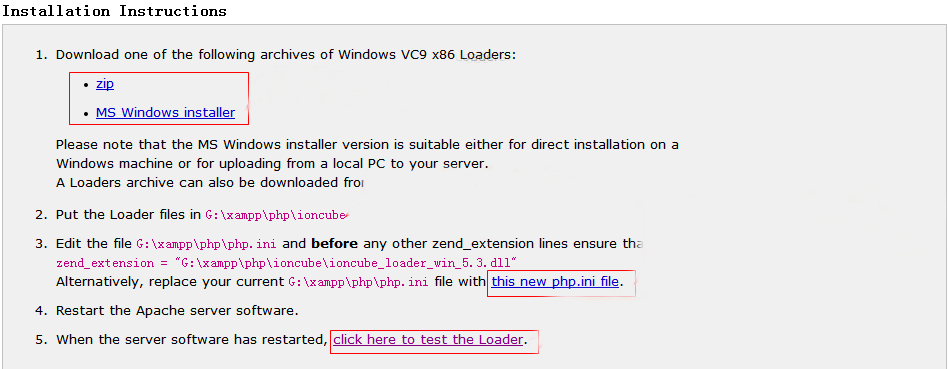
Task: Click the 'Download one of the following archives' text
Action: pyautogui.click(x=286, y=54)
